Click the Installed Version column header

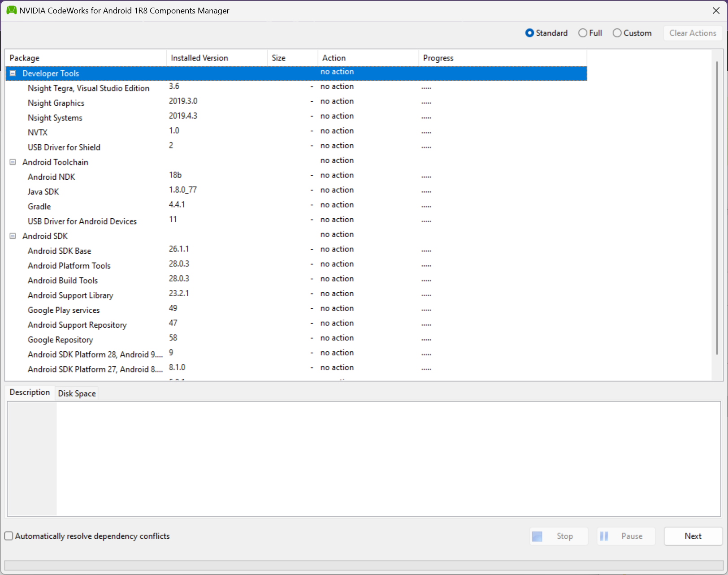click(x=217, y=58)
